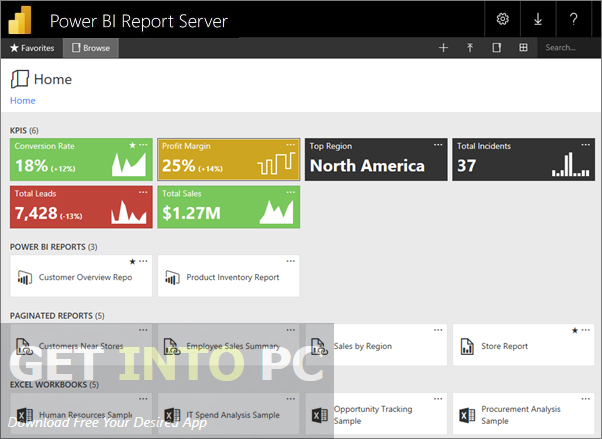Screen dimensions: 602x439
Task: Open the Top Region KPI tile
Action: pyautogui.click(x=376, y=159)
